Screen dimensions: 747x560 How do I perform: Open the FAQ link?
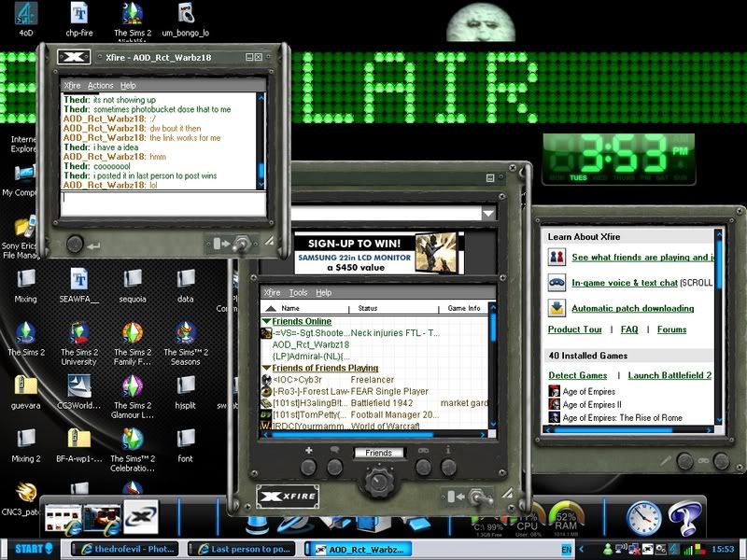pos(629,329)
